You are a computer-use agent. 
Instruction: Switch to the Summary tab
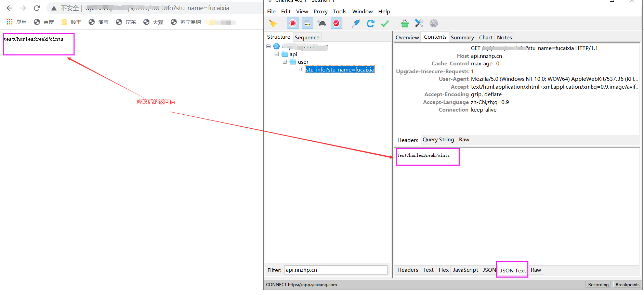coord(462,37)
